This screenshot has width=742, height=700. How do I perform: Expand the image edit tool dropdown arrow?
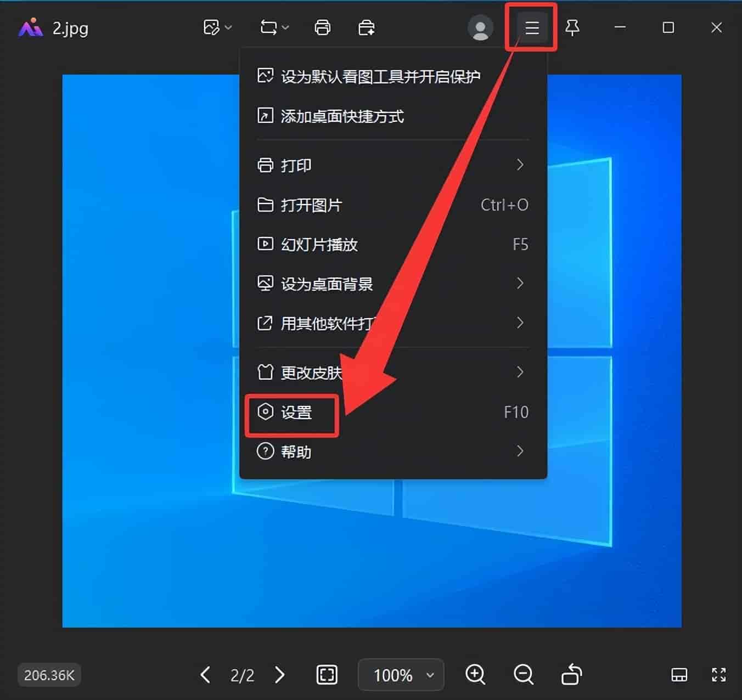click(x=228, y=27)
